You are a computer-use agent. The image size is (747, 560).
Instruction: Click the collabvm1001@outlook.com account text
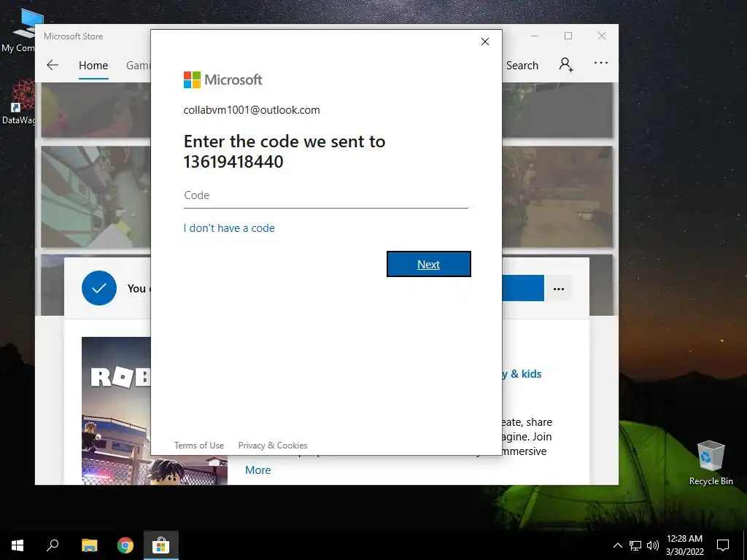click(252, 110)
